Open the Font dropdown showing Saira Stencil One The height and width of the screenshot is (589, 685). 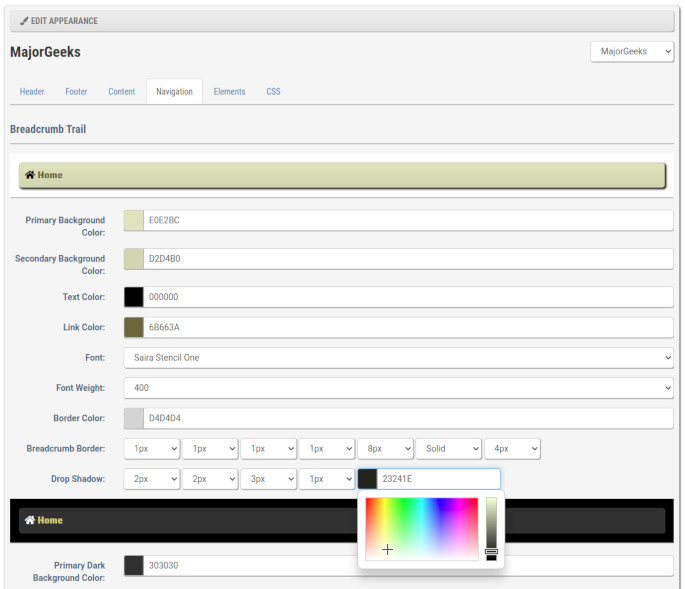point(398,357)
